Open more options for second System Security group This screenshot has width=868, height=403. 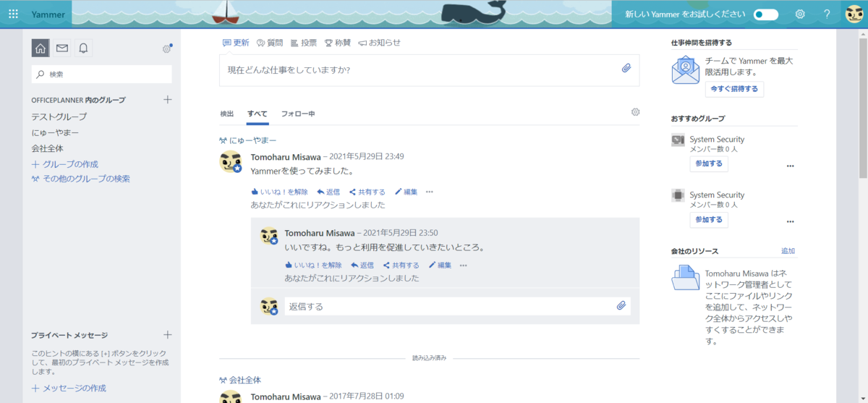pyautogui.click(x=790, y=221)
